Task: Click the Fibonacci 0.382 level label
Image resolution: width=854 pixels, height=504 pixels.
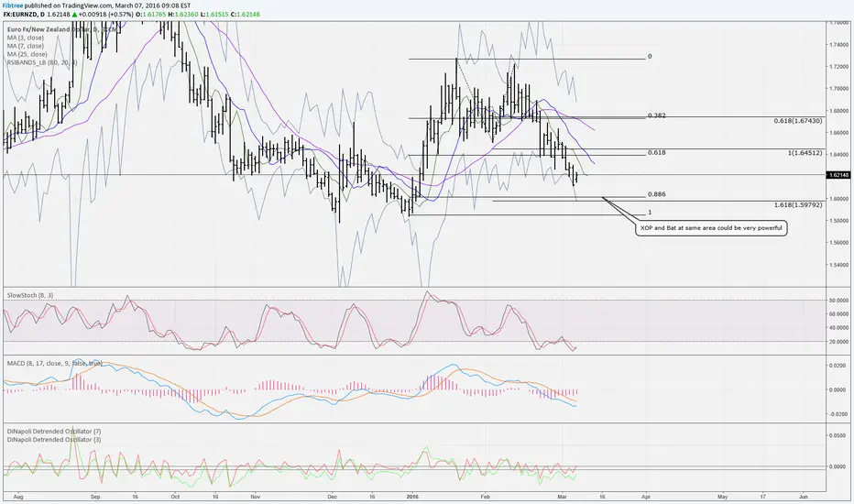Action: (656, 115)
